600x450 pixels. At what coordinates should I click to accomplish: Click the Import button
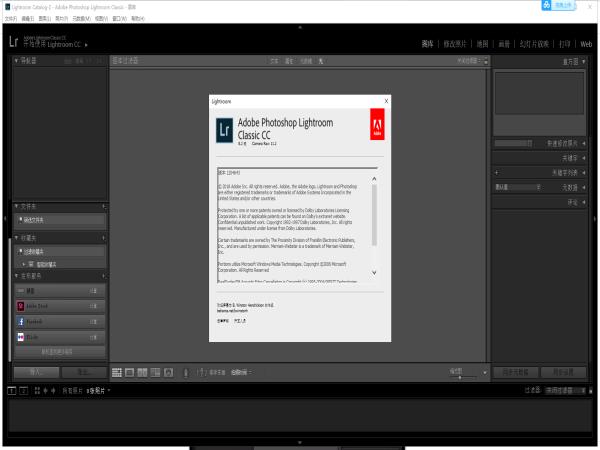[x=36, y=372]
